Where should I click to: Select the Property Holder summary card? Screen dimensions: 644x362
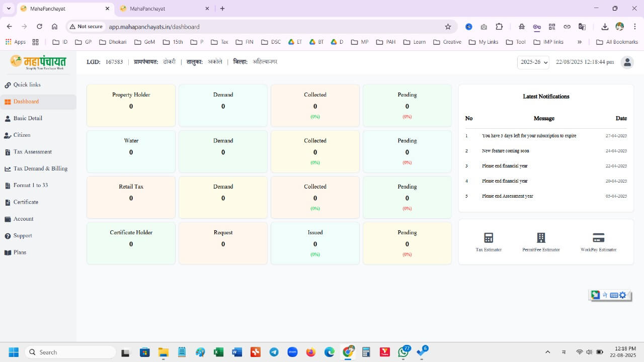click(x=131, y=105)
